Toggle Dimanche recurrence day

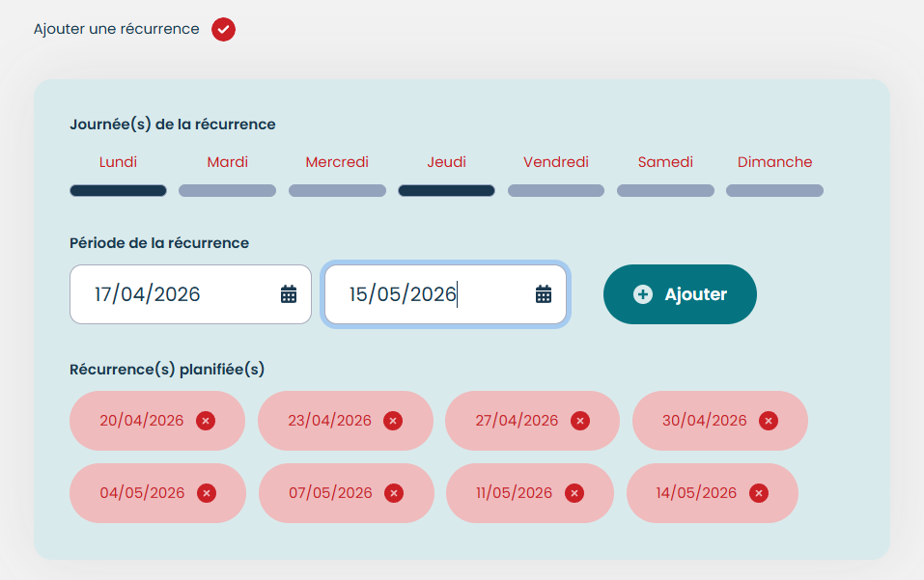[x=774, y=190]
